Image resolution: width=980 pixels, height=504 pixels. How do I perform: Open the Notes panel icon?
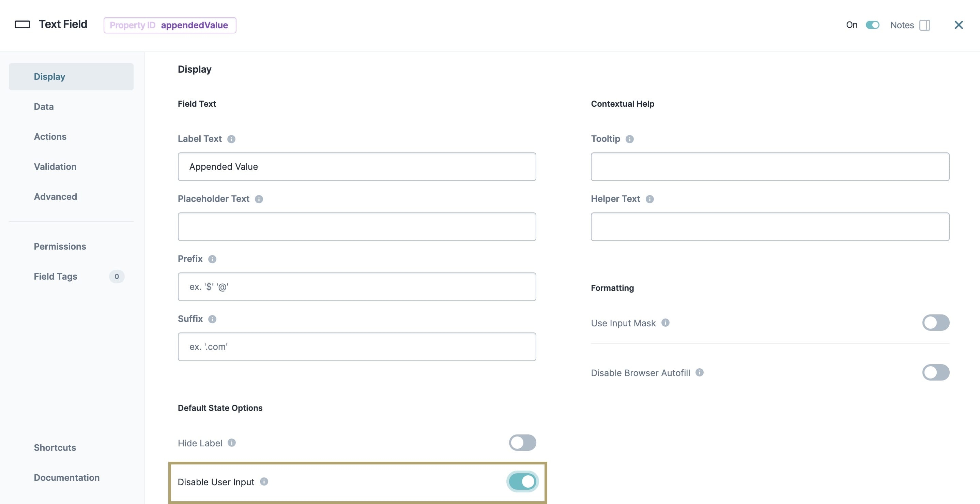coord(925,25)
